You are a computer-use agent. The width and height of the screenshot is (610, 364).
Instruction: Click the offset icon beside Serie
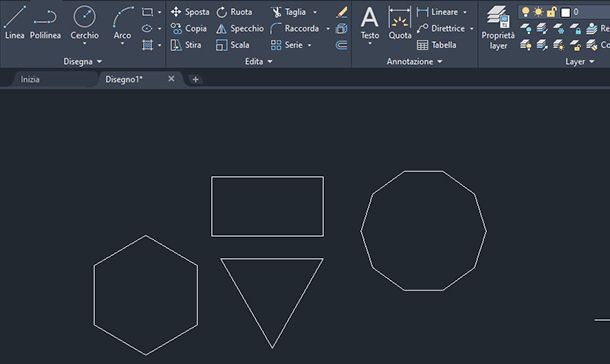pos(342,45)
